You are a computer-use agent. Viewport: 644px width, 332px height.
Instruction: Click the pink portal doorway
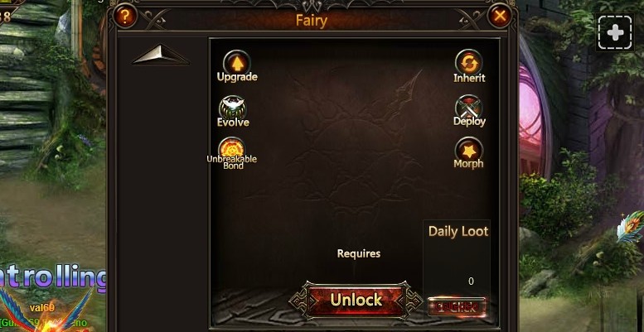click(x=533, y=119)
